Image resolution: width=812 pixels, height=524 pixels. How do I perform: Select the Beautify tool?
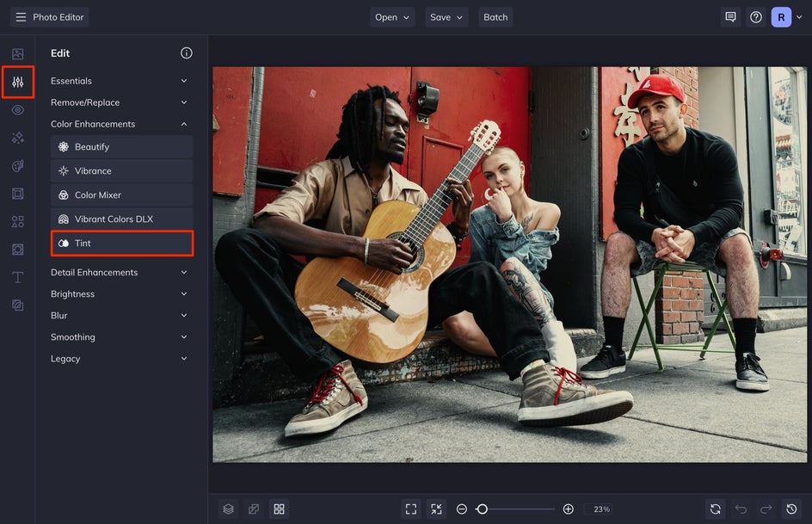click(x=121, y=147)
